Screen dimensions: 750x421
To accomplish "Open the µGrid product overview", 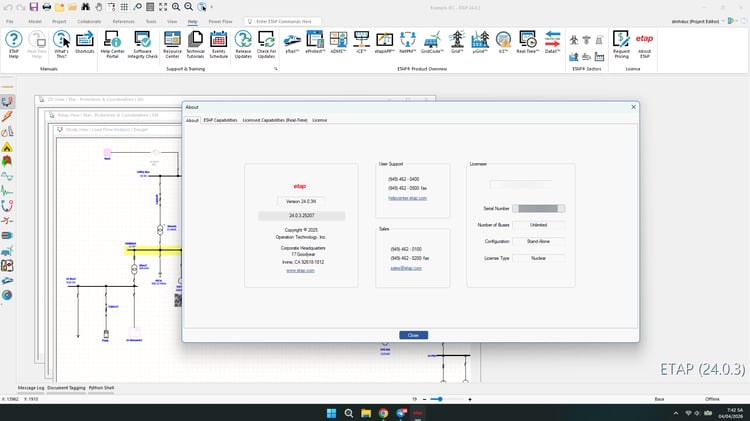I will [480, 42].
